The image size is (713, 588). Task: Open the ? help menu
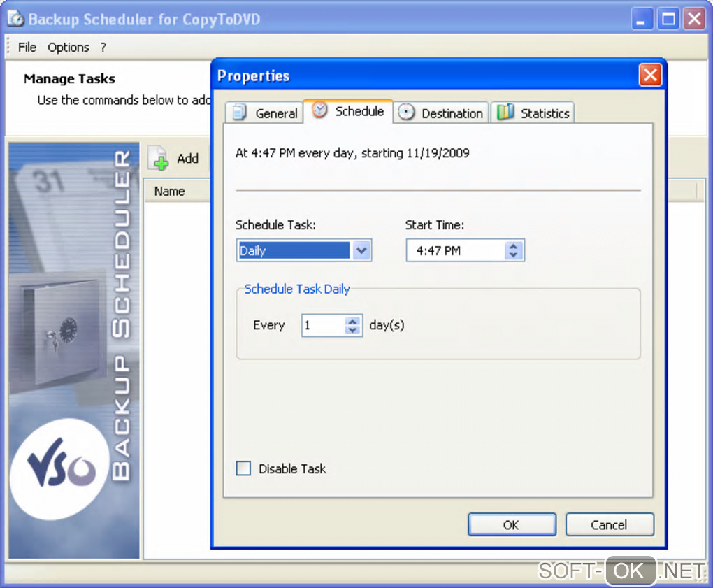coord(103,48)
